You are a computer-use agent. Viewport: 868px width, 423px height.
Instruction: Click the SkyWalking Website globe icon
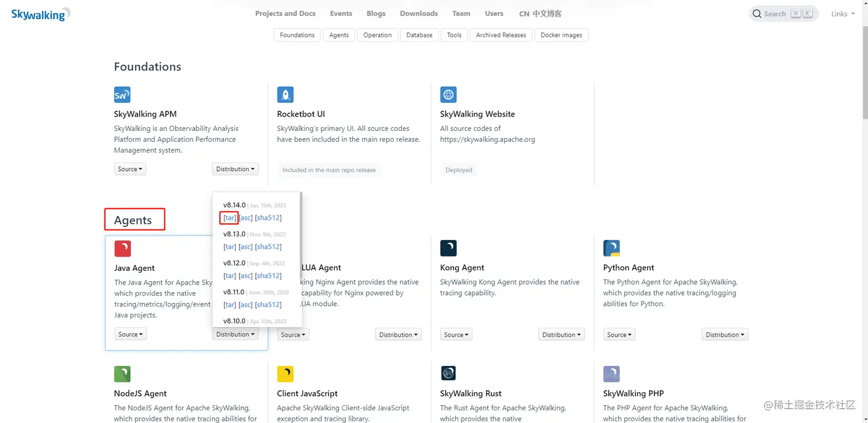[x=448, y=95]
